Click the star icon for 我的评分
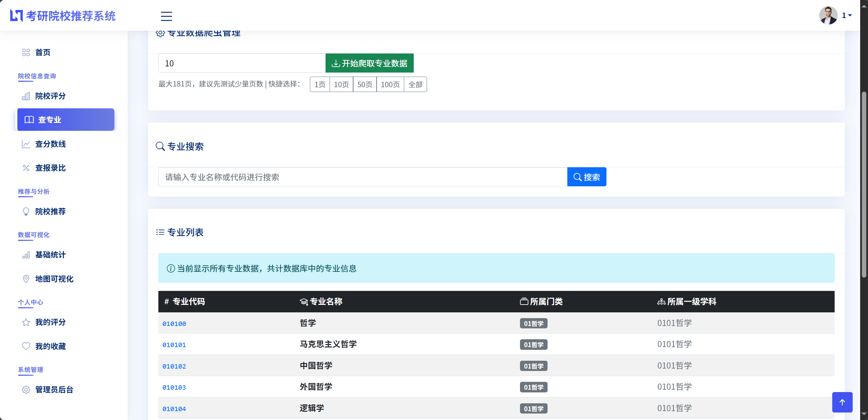Screen dimensions: 868x420 pyautogui.click(x=26, y=322)
